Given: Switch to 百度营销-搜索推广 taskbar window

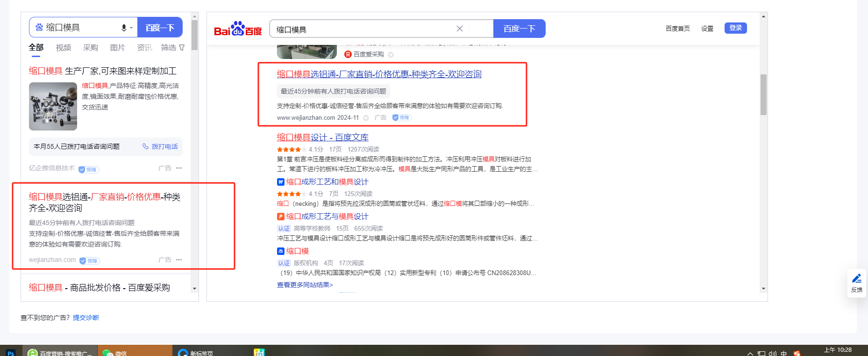Looking at the screenshot, I should tap(60, 352).
